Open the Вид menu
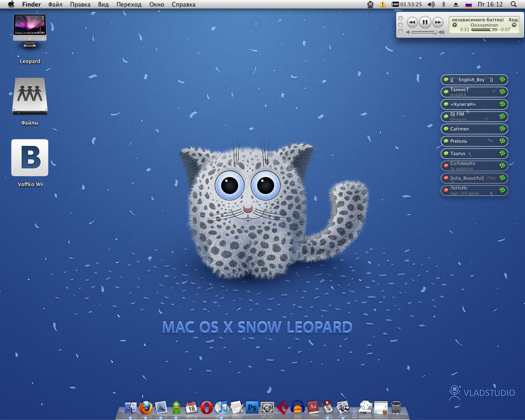The width and height of the screenshot is (525, 420). pyautogui.click(x=103, y=5)
